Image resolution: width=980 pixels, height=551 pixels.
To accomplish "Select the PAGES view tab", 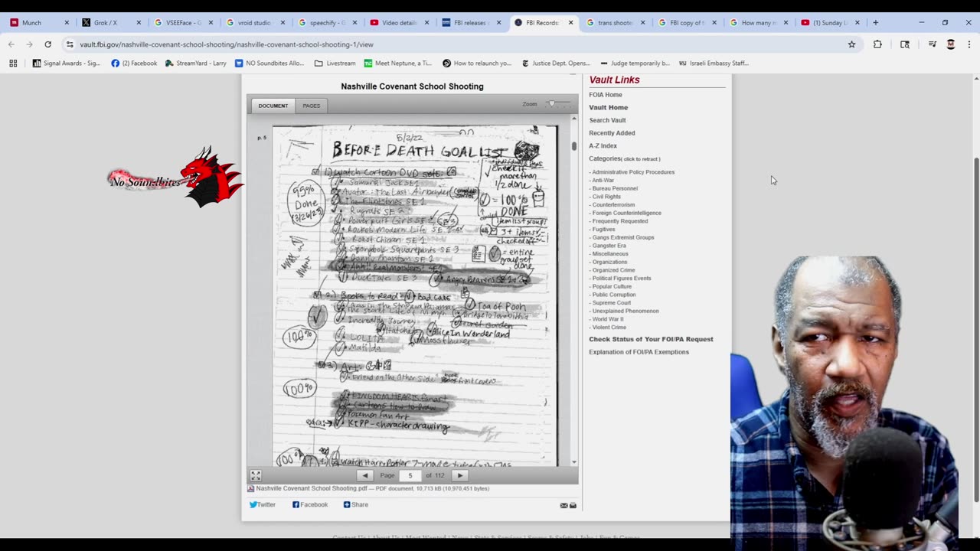I will (311, 106).
